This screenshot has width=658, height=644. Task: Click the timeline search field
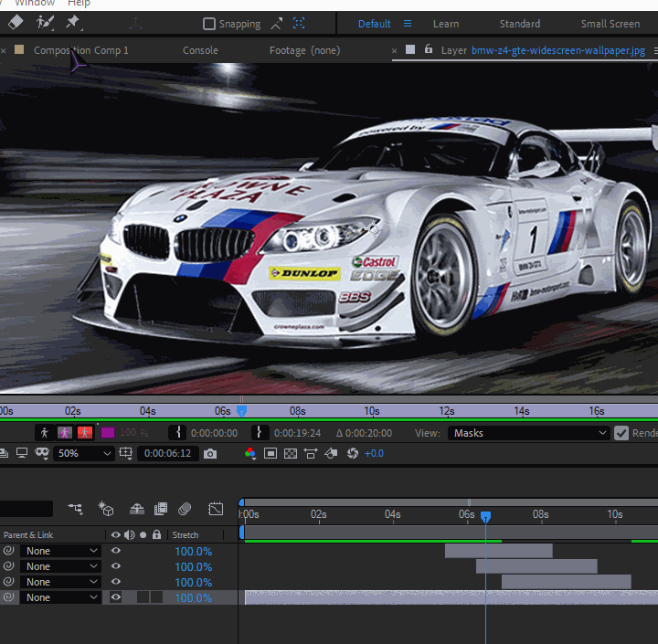[26, 509]
